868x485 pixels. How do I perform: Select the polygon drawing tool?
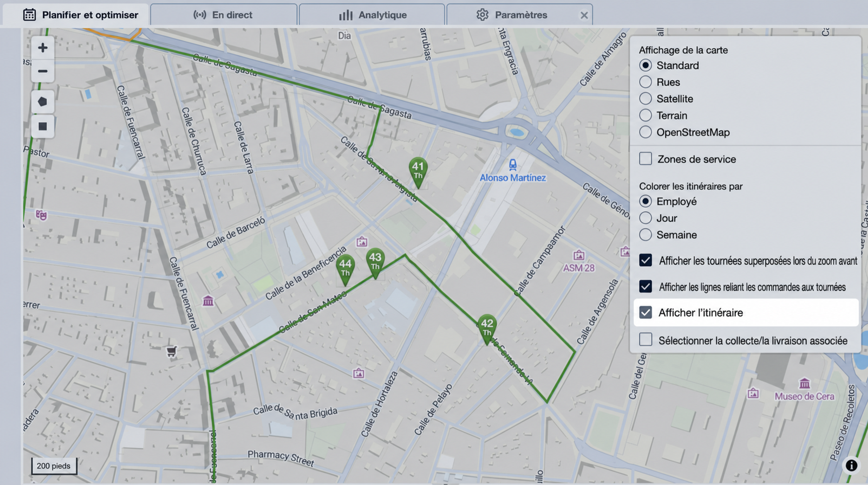point(42,102)
